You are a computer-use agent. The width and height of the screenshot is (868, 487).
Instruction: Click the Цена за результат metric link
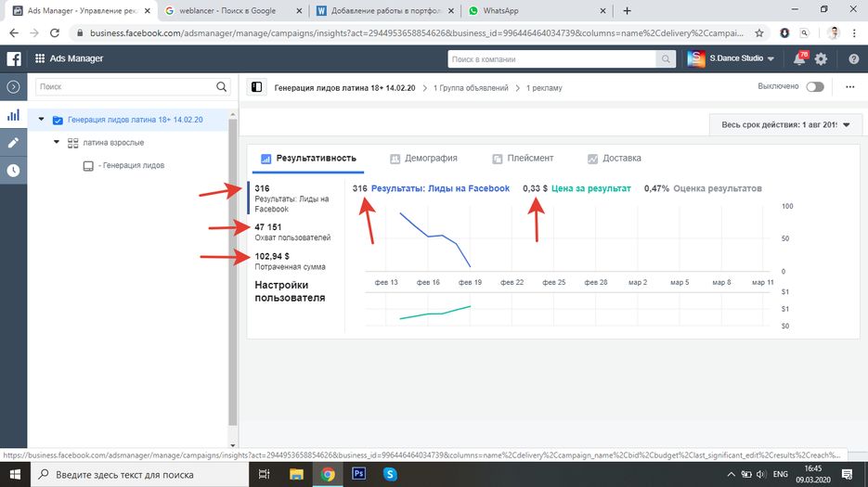(x=591, y=188)
